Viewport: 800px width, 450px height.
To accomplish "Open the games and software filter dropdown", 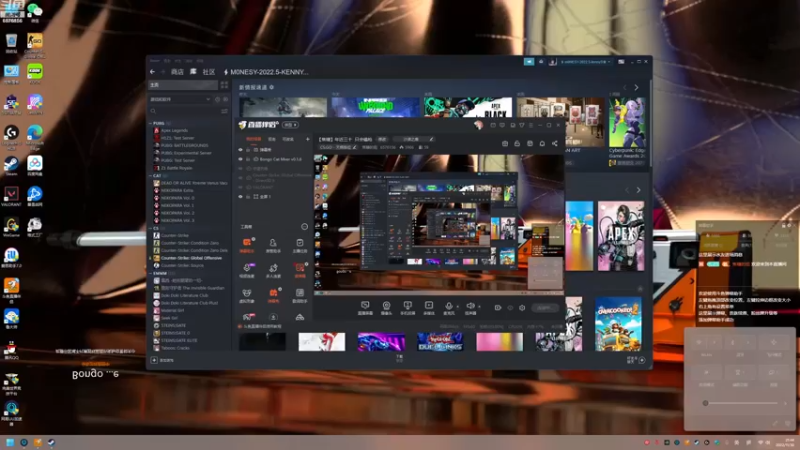I will click(x=180, y=99).
